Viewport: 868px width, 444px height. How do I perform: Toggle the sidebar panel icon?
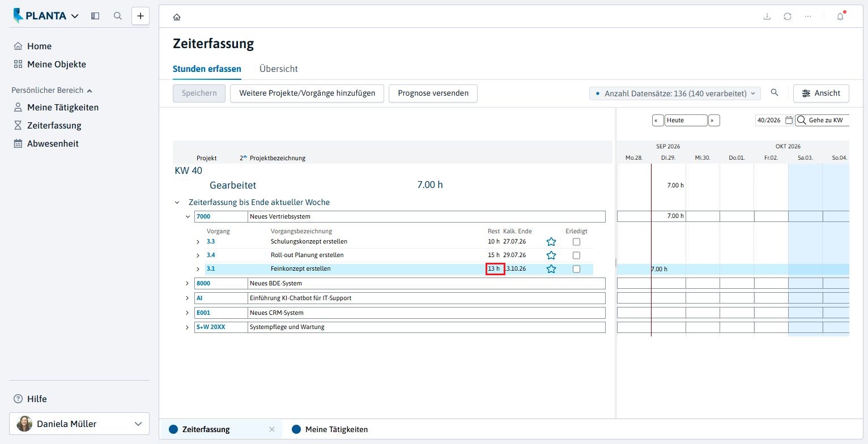tap(95, 16)
